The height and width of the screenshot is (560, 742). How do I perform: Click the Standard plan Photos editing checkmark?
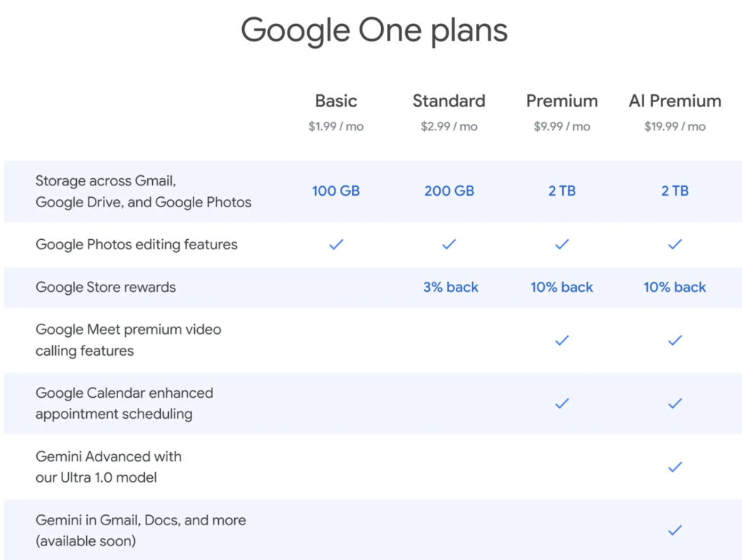pyautogui.click(x=449, y=245)
